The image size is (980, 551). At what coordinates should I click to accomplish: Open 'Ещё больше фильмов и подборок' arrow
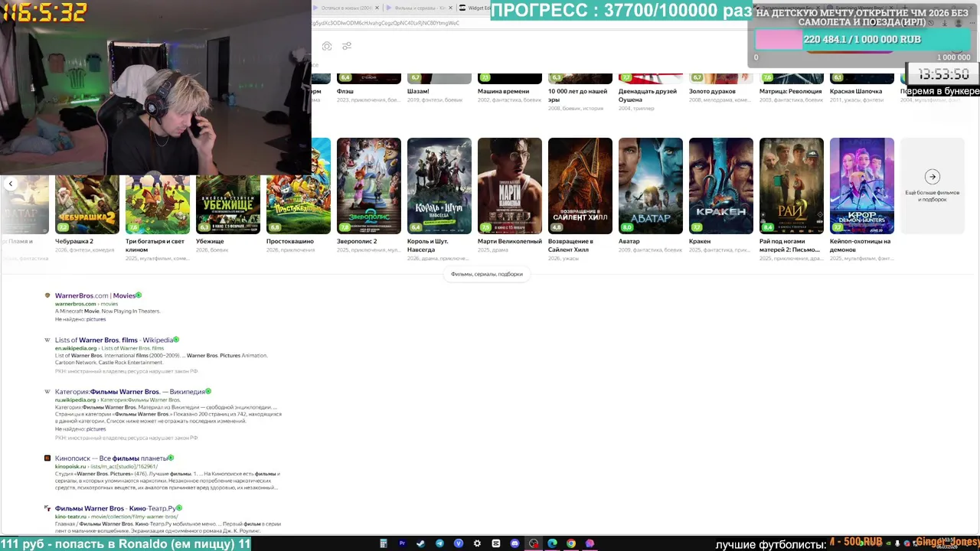932,177
